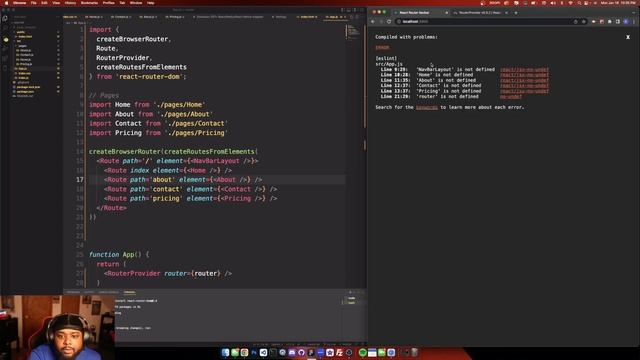Open About.js in the file tree
This screenshot has width=640, height=360.
click(x=25, y=51)
